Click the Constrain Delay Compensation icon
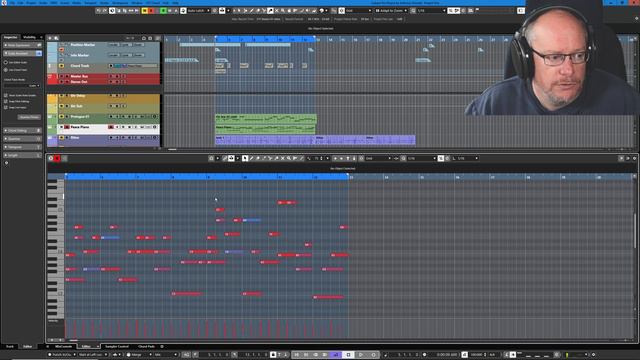This screenshot has width=640, height=360. (112, 11)
